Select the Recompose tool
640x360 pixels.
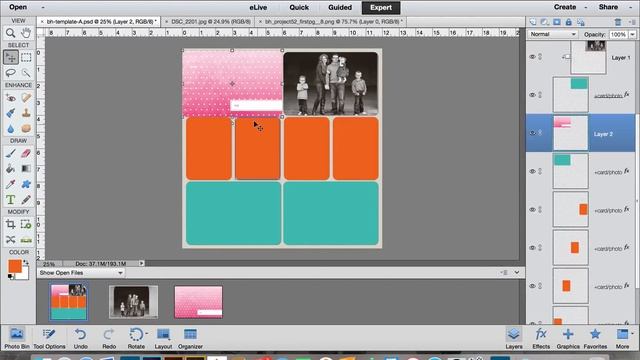click(26, 224)
